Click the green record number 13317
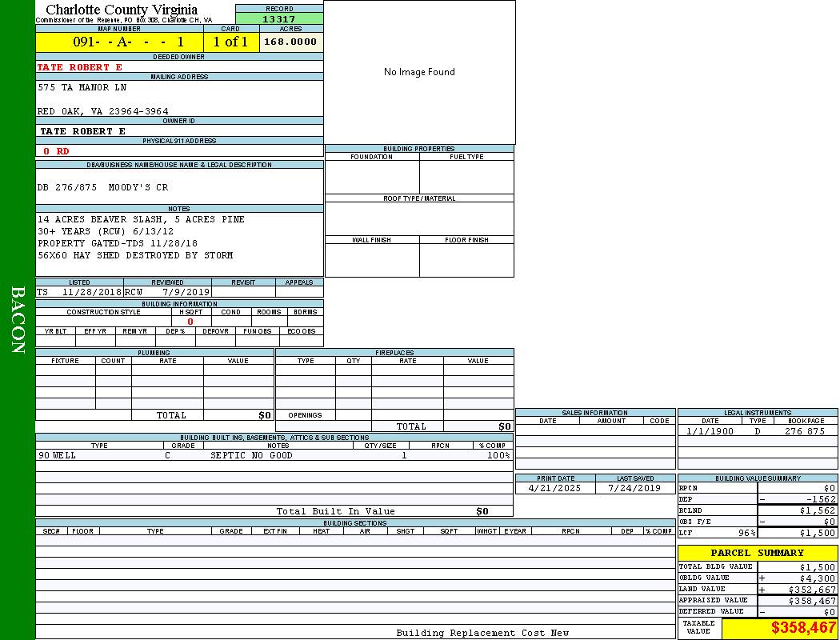The width and height of the screenshot is (840, 640). coord(279,19)
